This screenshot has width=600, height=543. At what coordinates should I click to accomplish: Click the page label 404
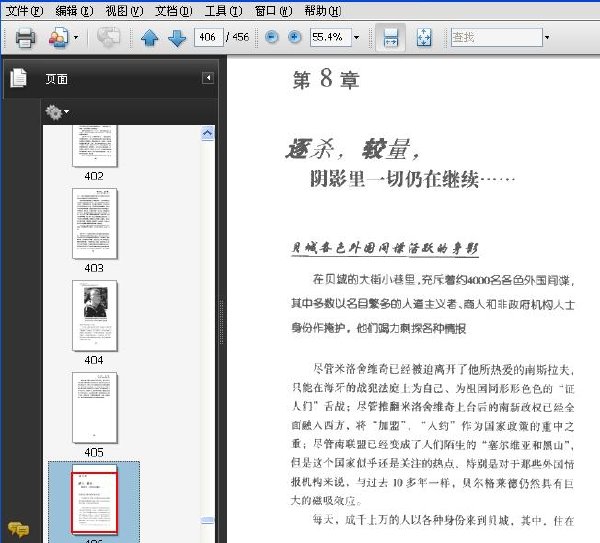94,360
